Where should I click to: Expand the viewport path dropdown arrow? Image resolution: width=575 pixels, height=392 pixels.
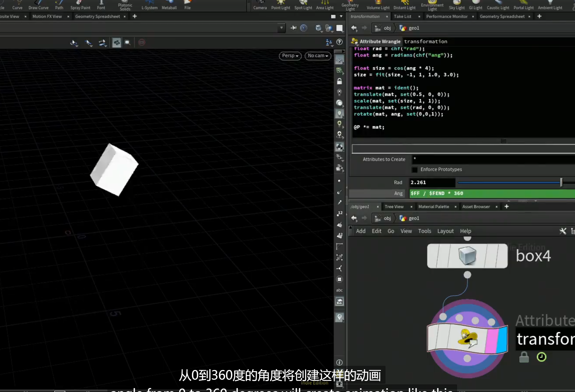tap(281, 28)
